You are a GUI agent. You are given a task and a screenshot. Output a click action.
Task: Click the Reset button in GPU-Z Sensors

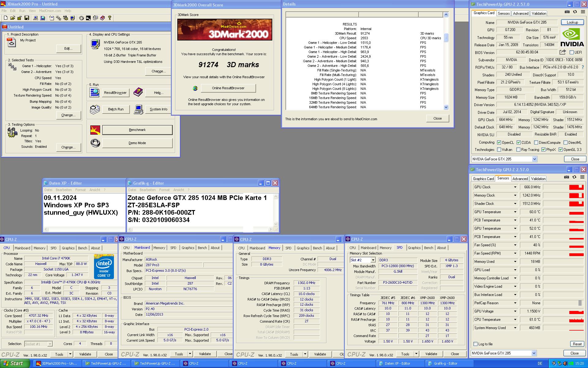pyautogui.click(x=577, y=344)
